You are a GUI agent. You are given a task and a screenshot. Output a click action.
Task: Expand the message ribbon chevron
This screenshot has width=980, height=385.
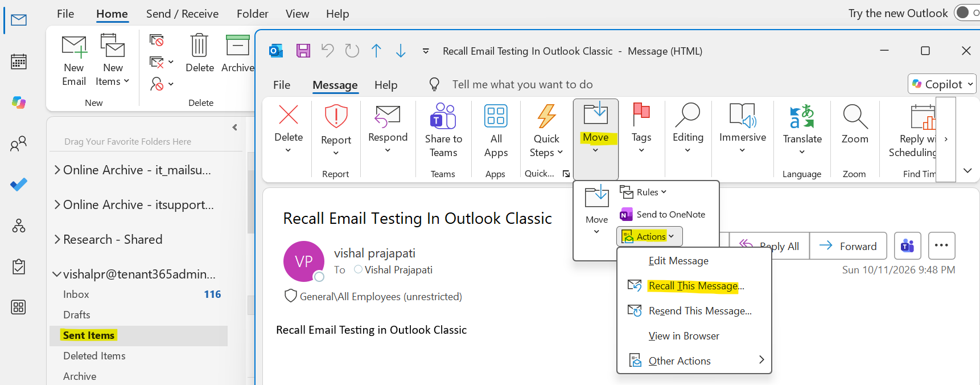[967, 171]
